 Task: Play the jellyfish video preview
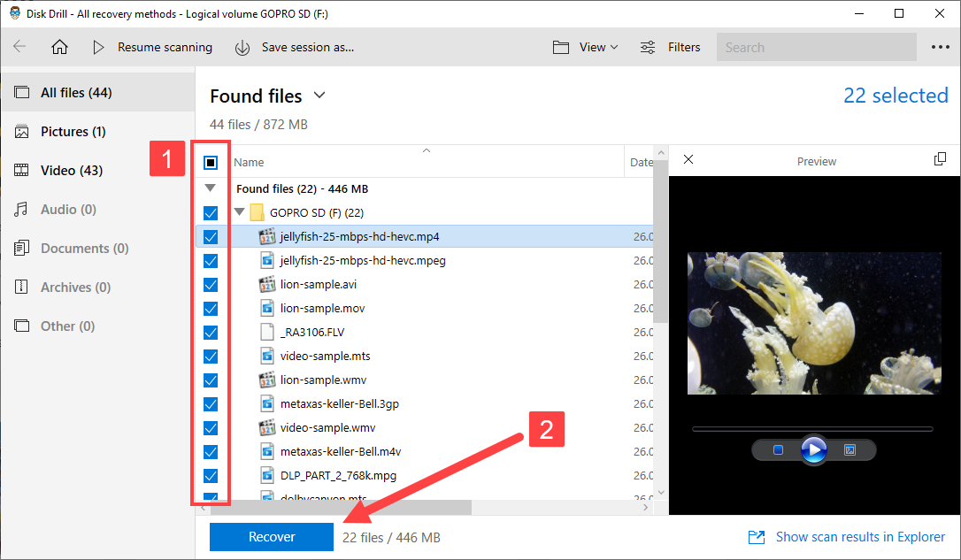tap(814, 449)
